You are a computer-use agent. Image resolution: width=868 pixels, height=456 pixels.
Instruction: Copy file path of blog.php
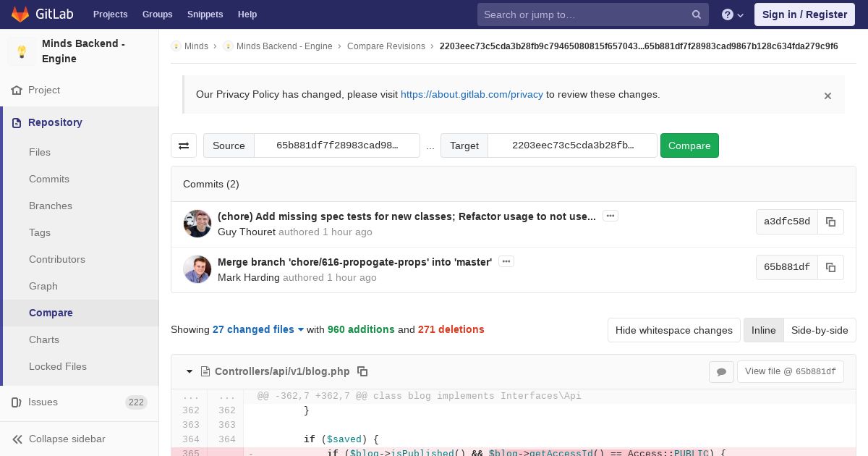[x=362, y=371]
